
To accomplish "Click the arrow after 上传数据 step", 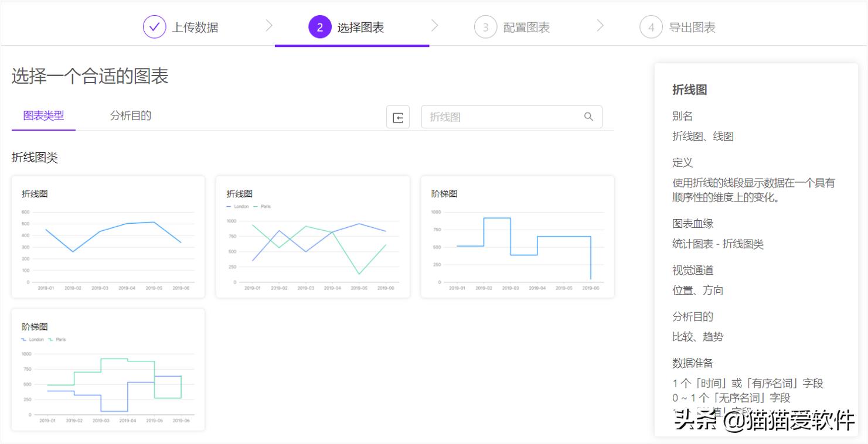I will 269,26.
